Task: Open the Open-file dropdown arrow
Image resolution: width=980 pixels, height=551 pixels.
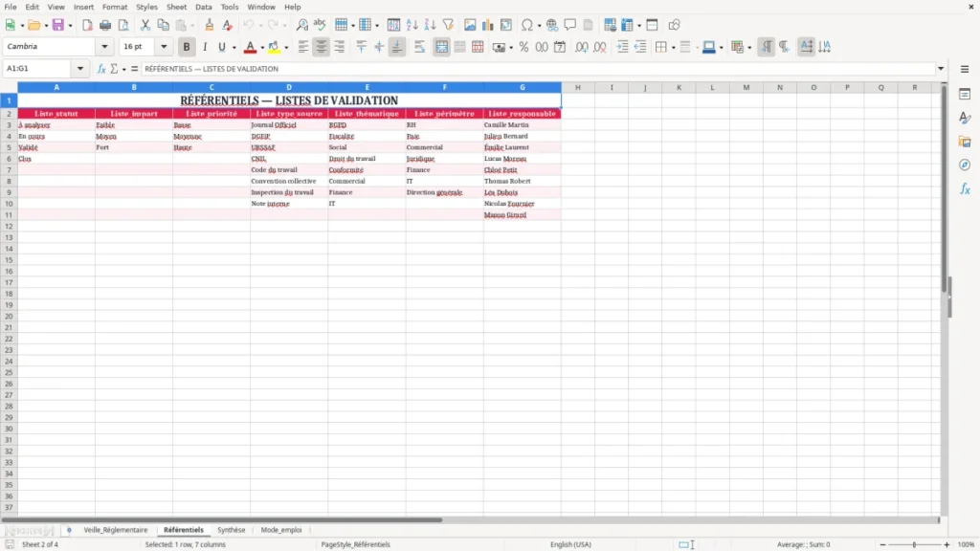Action: tap(46, 26)
